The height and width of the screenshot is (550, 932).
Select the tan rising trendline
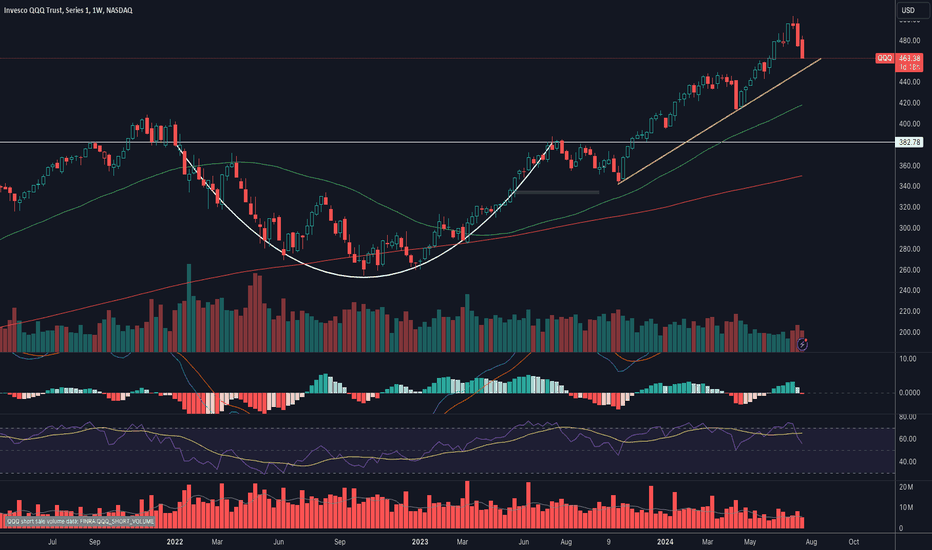[x=719, y=121]
